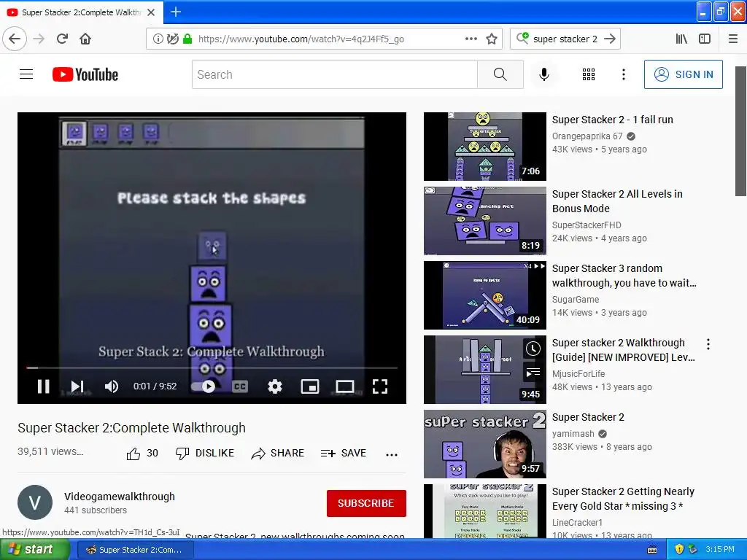Pause the video
Screen dimensions: 747x560
(43, 386)
